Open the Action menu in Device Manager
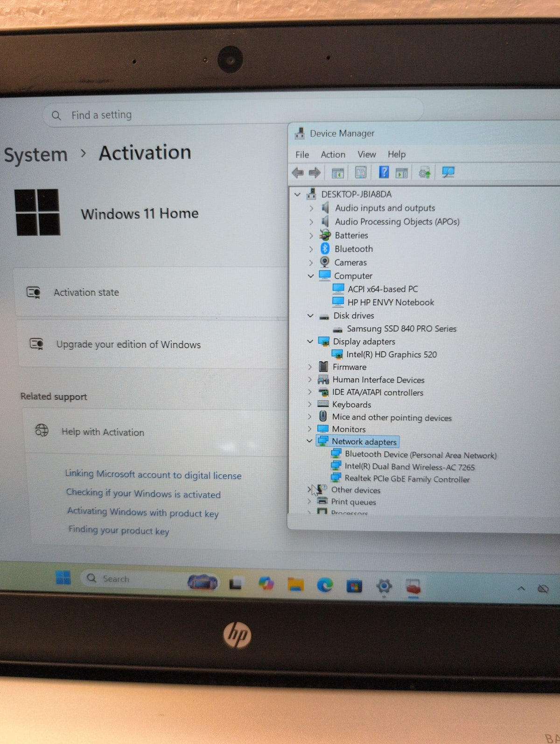This screenshot has height=744, width=560. (x=333, y=155)
